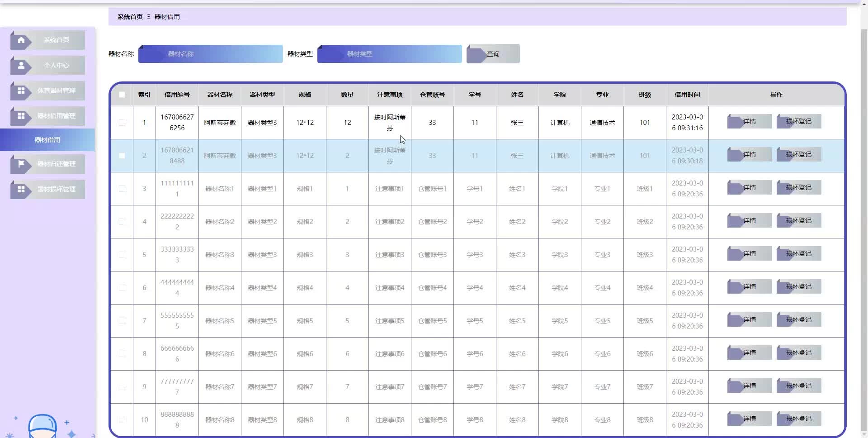868x438 pixels.
Task: Click the grid icon next to 体育器材管理
Action: click(21, 91)
